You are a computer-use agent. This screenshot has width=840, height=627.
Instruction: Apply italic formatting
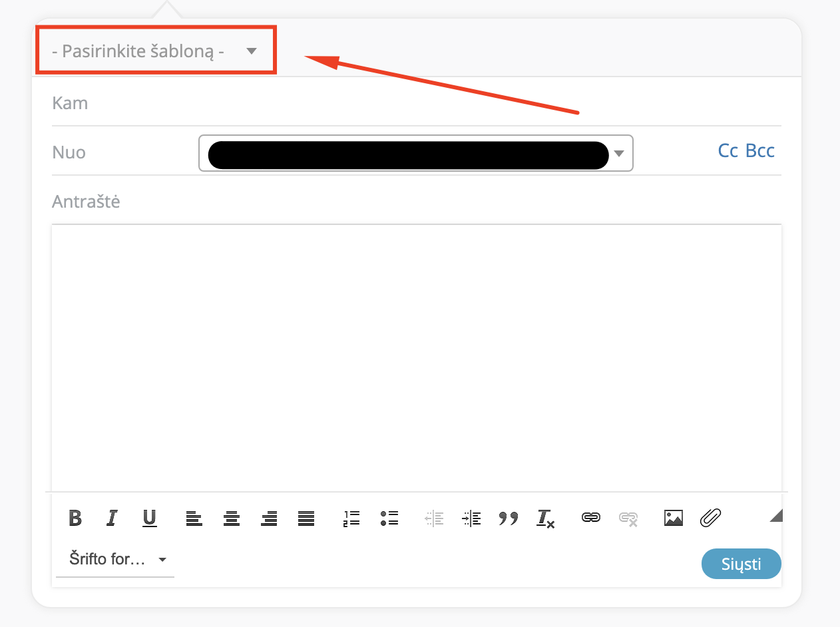(x=112, y=518)
